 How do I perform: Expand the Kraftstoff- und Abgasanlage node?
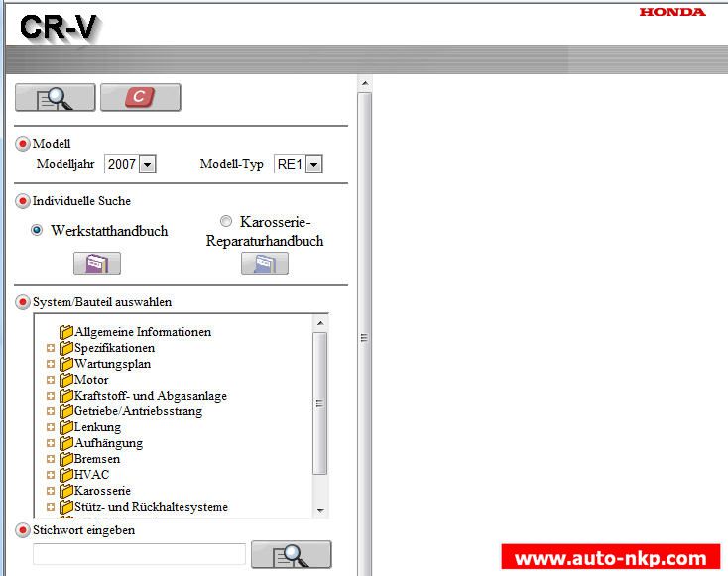pos(51,396)
